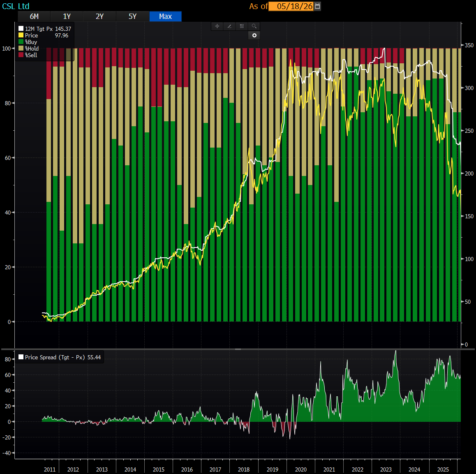476x474 pixels.
Task: Switch to the 6M range tab
Action: pyautogui.click(x=34, y=16)
